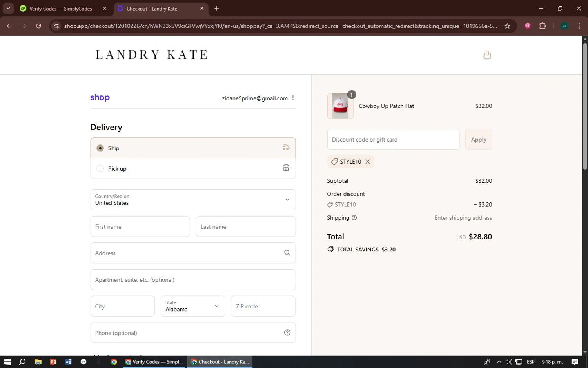
Task: Focus the Phone (optional) field
Action: pos(193,333)
